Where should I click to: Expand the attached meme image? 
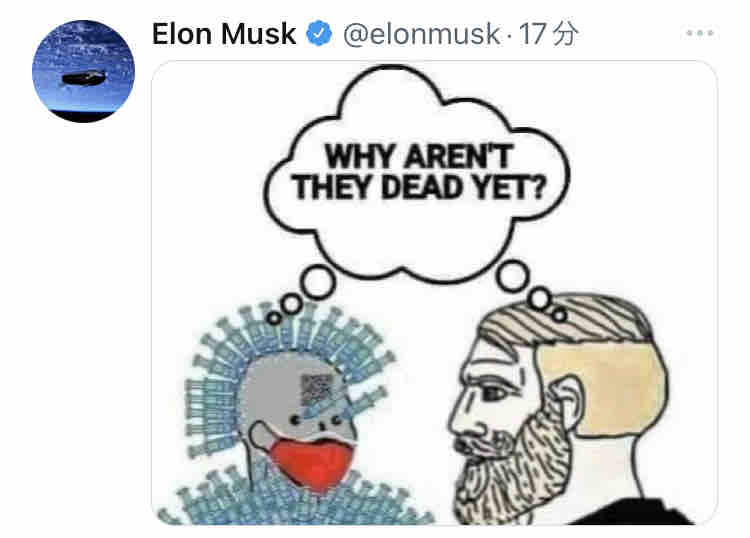[x=434, y=292]
